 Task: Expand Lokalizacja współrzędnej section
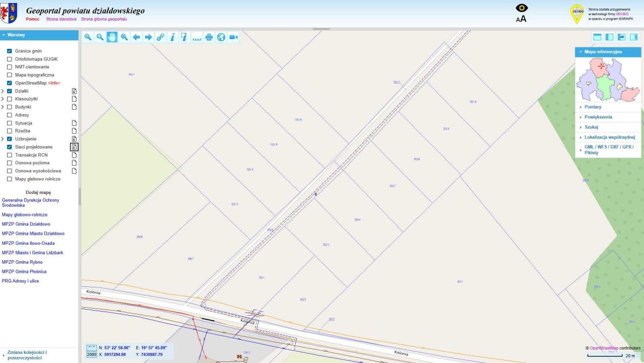click(x=608, y=137)
